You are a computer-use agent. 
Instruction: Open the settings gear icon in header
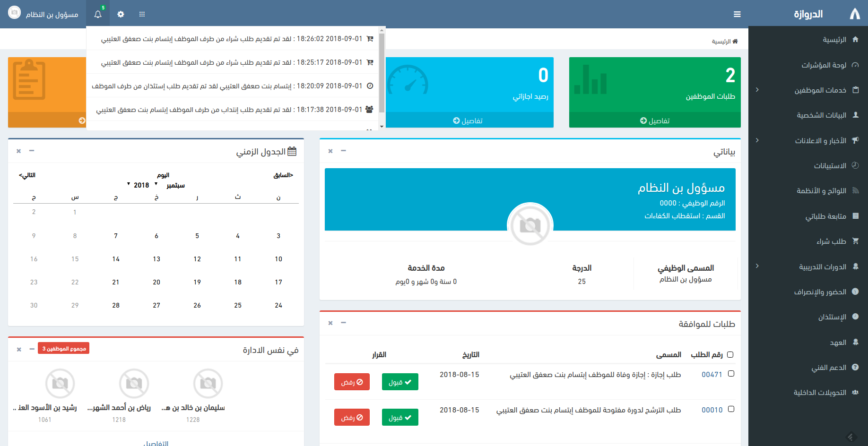pos(121,14)
